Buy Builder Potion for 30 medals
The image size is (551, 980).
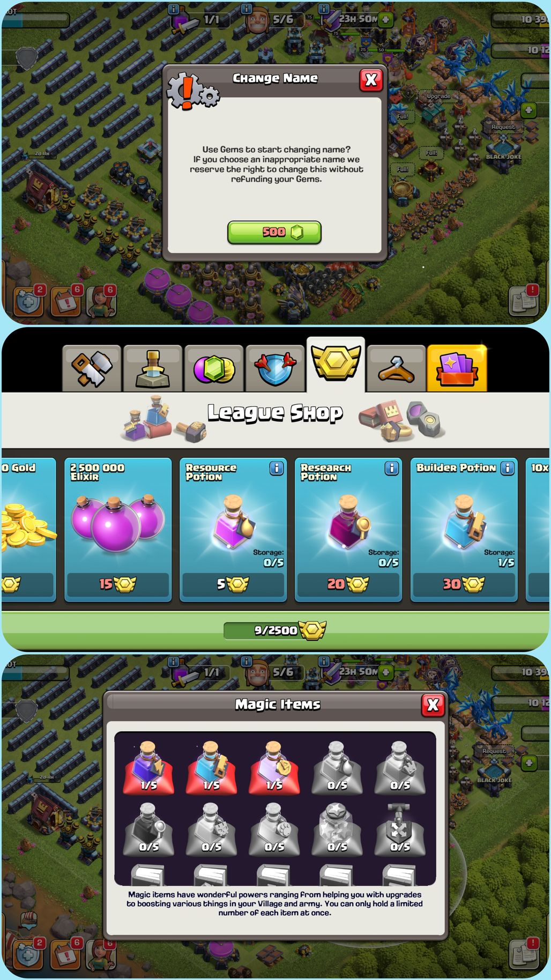[464, 584]
